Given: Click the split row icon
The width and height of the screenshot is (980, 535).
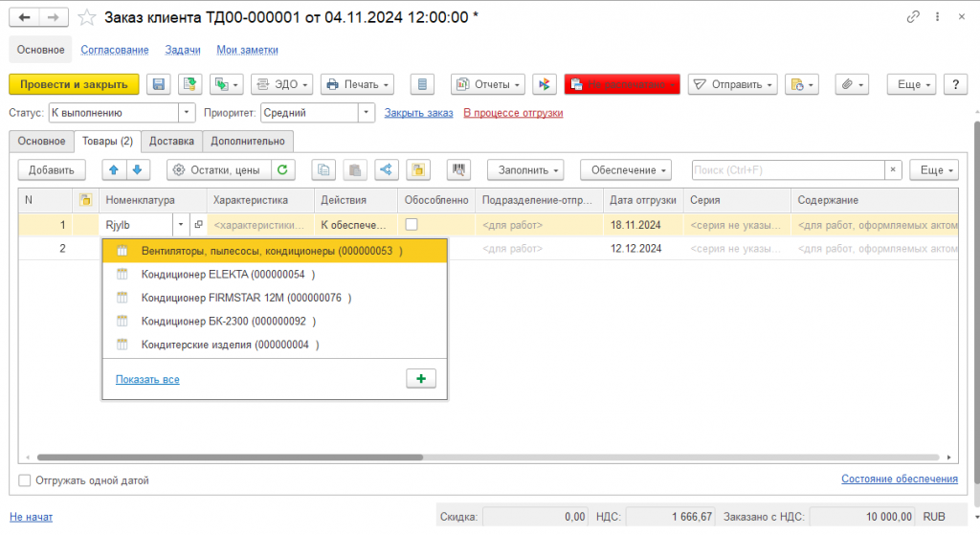Looking at the screenshot, I should 387,170.
